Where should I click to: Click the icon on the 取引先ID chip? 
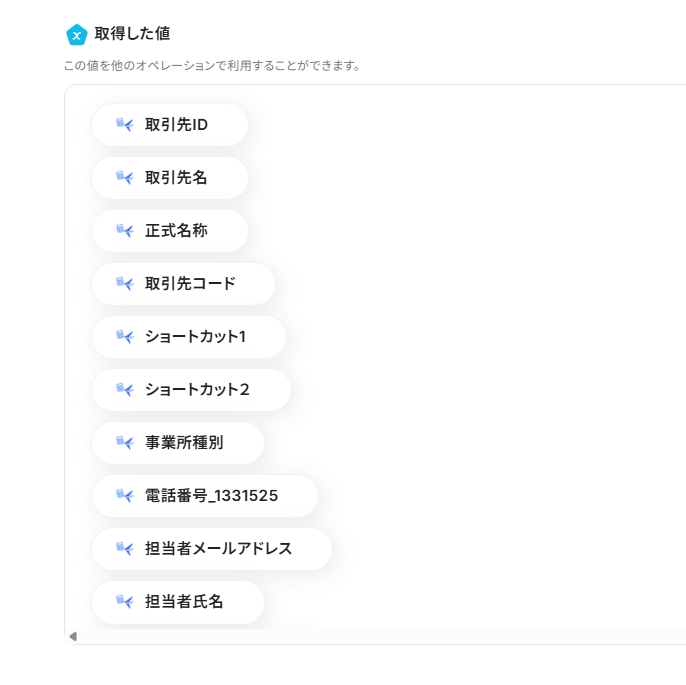[x=125, y=124]
